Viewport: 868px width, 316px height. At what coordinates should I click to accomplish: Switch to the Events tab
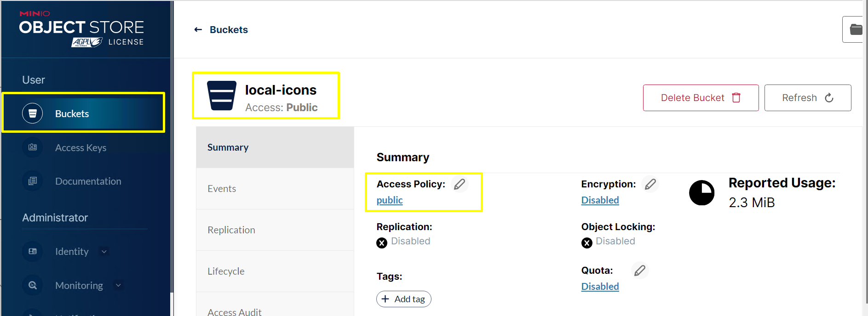coord(222,189)
